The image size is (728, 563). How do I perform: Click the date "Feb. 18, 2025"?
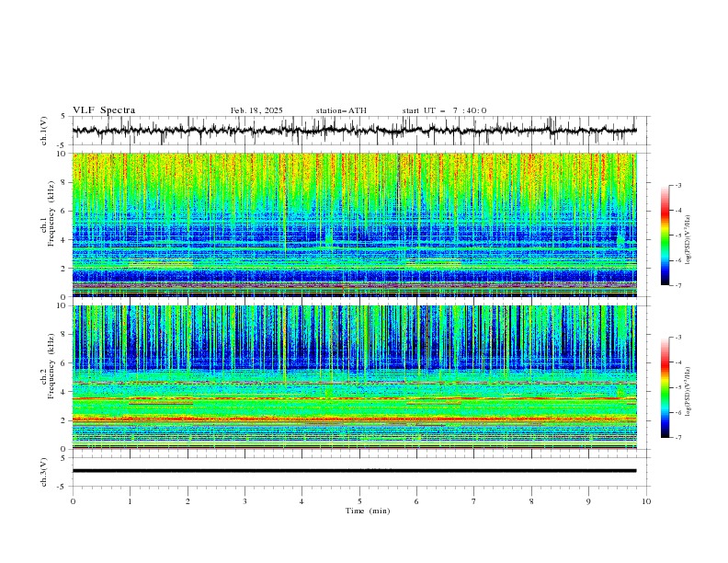256,110
